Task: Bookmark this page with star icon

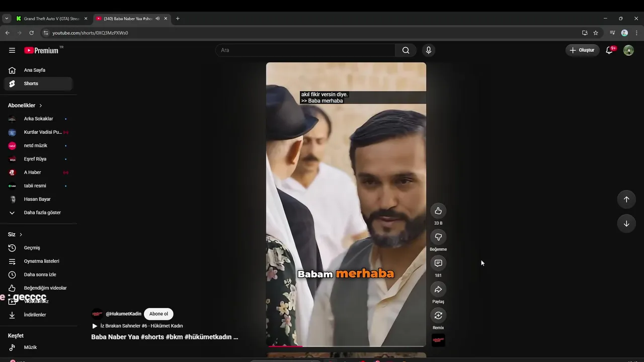Action: 596,33
